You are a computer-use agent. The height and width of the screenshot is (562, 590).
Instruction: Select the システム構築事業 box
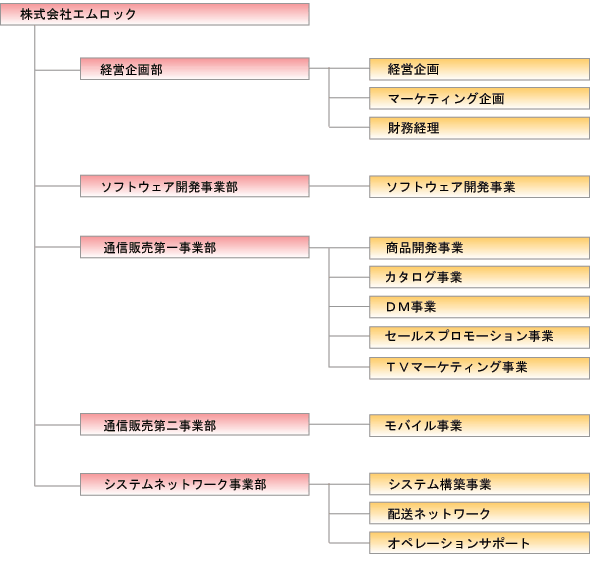(x=479, y=484)
